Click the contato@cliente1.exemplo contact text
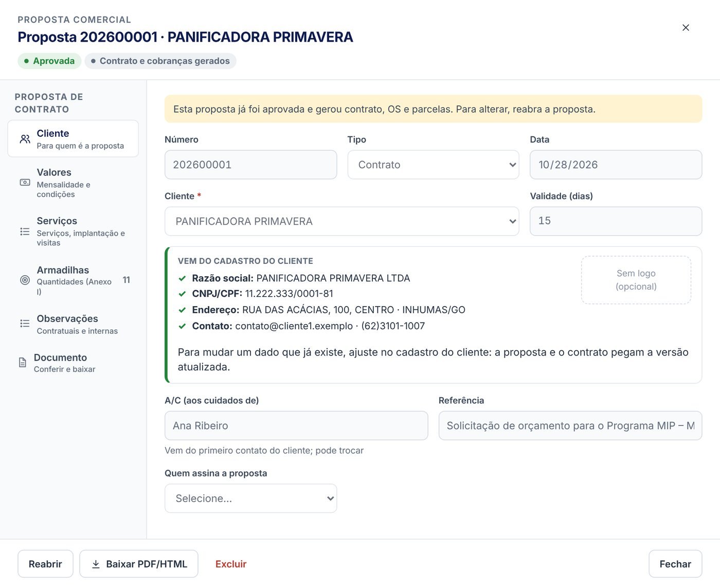Image resolution: width=720 pixels, height=588 pixels. point(294,326)
